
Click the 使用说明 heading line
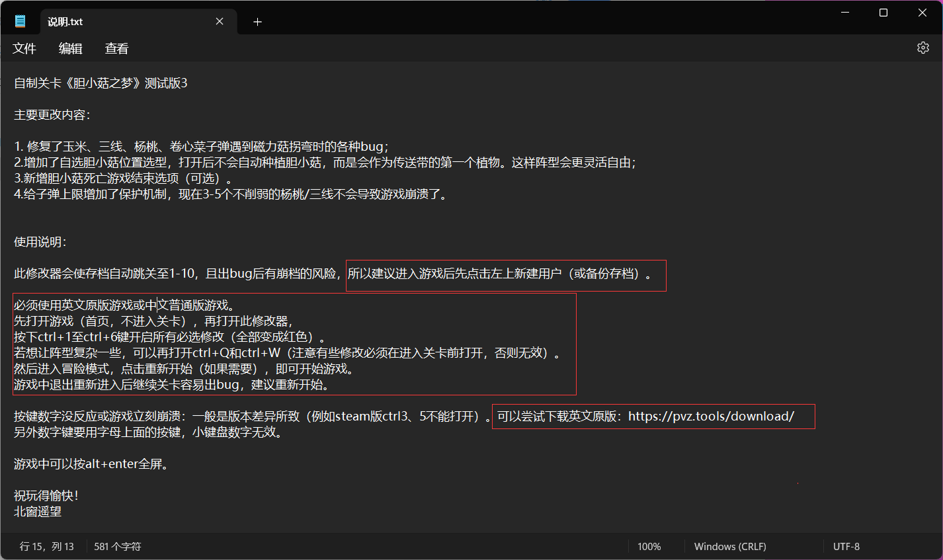point(40,242)
